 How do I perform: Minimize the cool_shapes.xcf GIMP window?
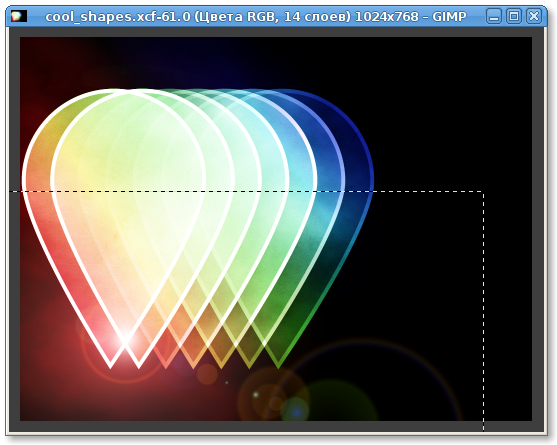coord(493,16)
